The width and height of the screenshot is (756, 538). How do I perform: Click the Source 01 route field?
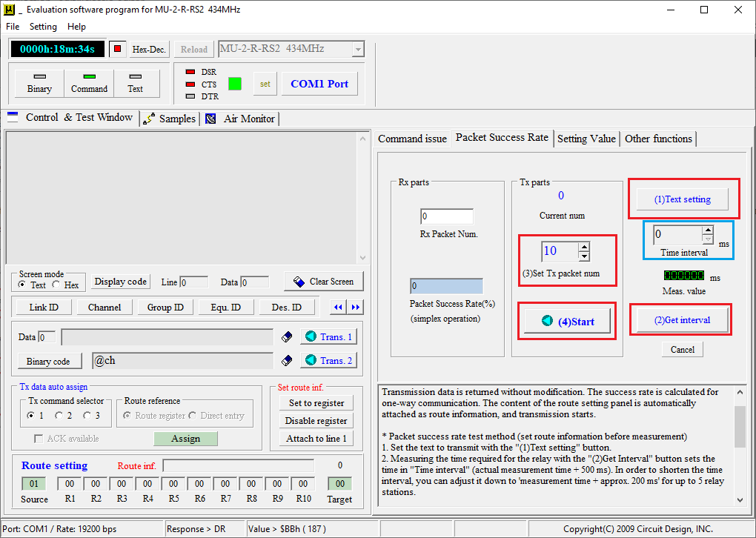34,483
